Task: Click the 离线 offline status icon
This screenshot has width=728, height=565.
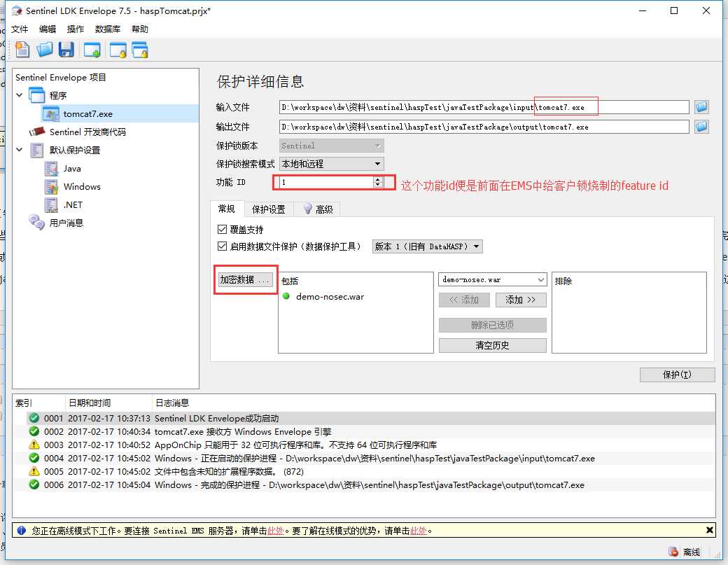Action: [673, 552]
